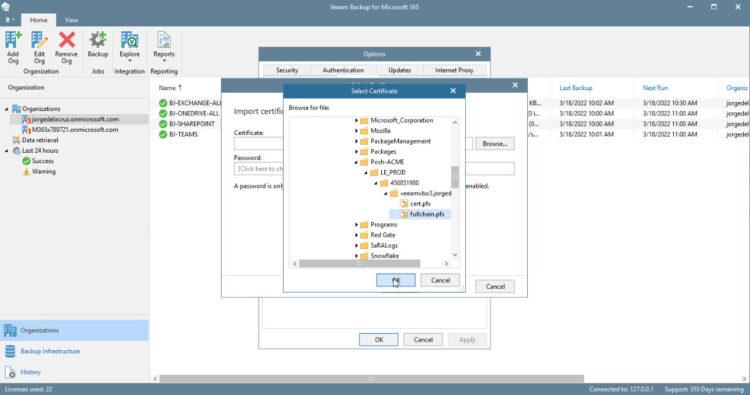Sort by the Last Backup column header
Screen dimensions: 750x395
tap(576, 88)
